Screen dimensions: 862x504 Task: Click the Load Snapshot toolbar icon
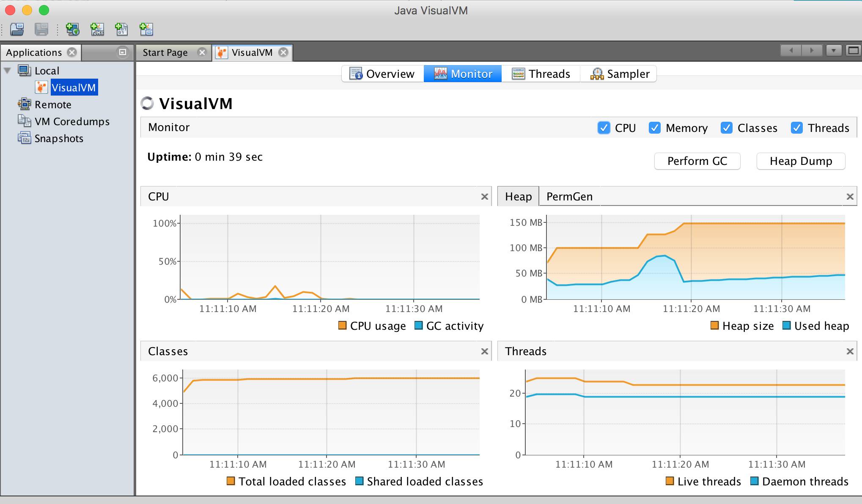17,29
